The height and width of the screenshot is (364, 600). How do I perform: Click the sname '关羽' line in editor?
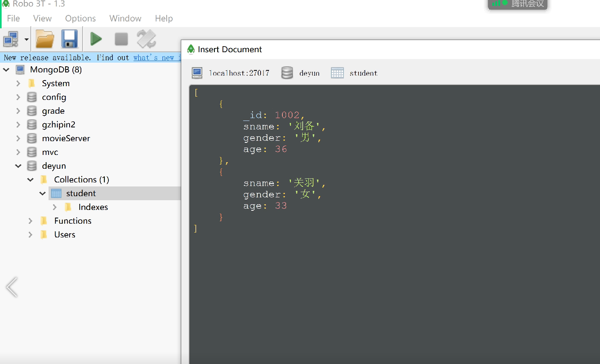click(284, 183)
